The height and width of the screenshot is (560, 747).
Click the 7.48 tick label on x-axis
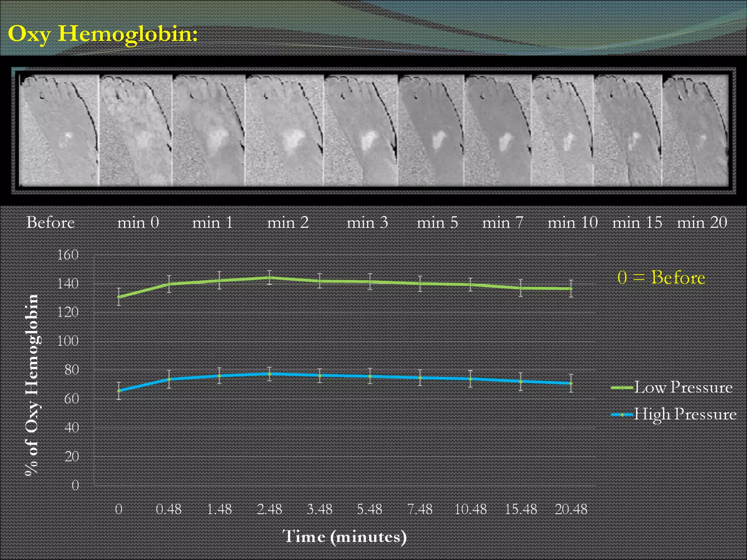(420, 509)
